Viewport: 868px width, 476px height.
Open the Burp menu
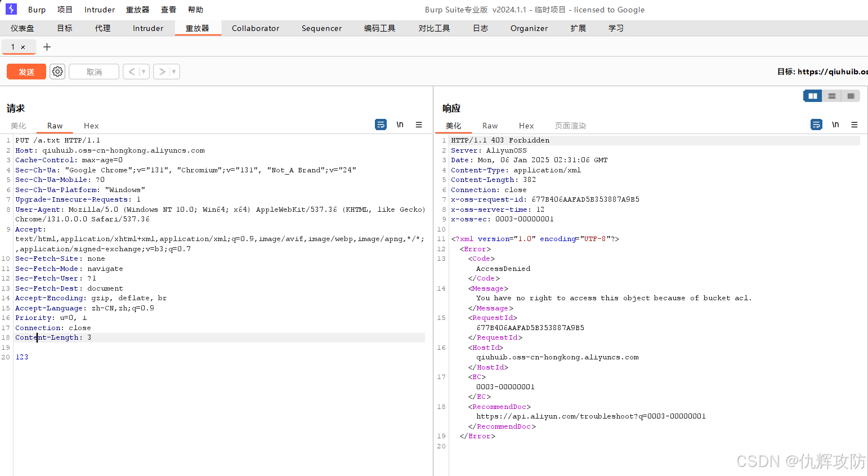tap(37, 10)
